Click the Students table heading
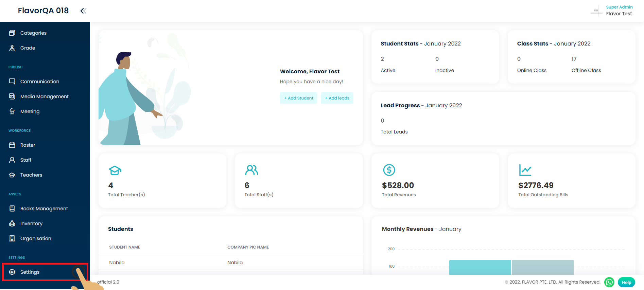644x290 pixels. click(x=121, y=229)
